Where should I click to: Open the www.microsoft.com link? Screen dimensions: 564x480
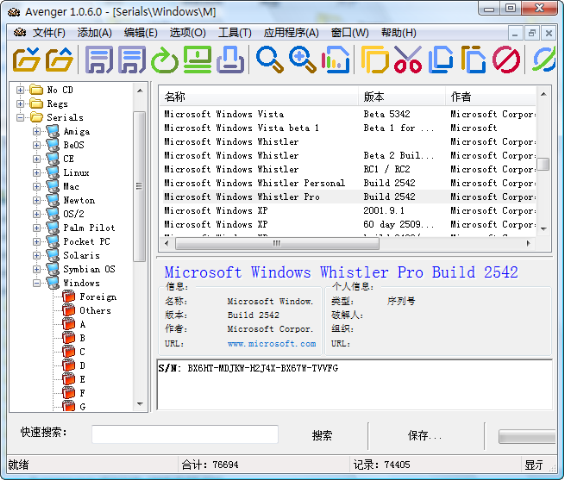pos(272,344)
